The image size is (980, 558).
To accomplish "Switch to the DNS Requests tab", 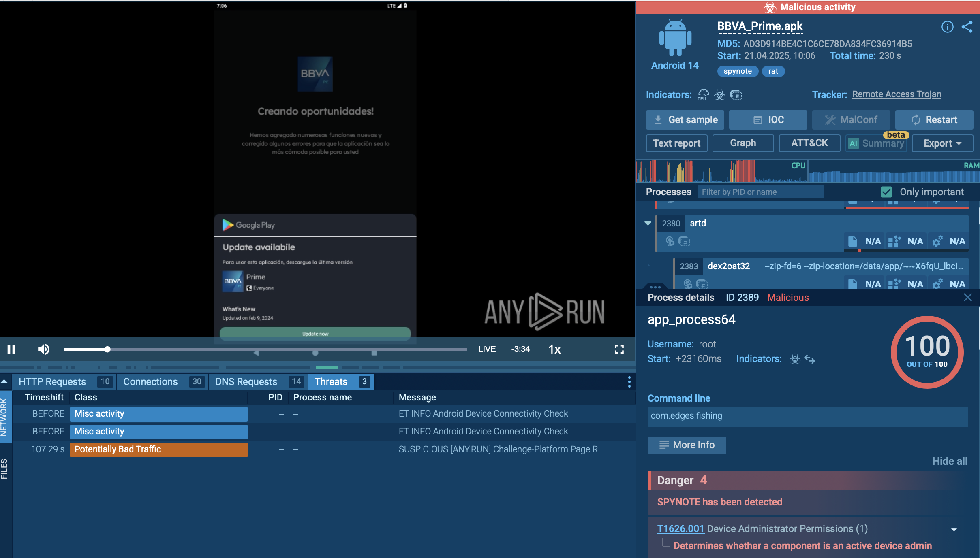I will tap(246, 381).
